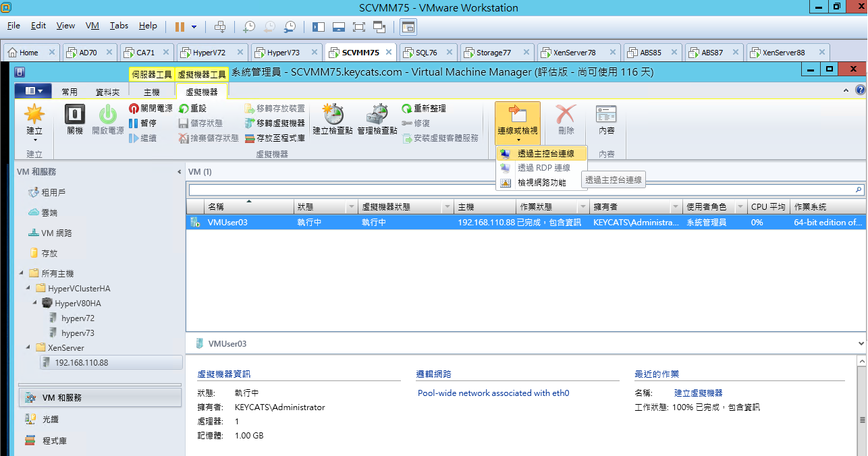Click 建立檢查點 create checkpoint
The image size is (868, 456).
coord(333,119)
